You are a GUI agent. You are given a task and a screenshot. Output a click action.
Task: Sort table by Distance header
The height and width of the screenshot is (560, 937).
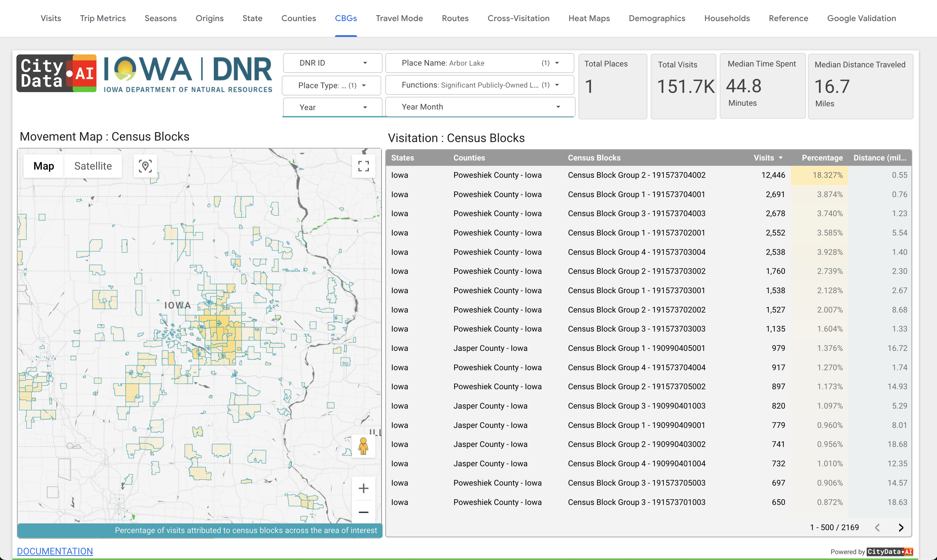[x=879, y=158]
